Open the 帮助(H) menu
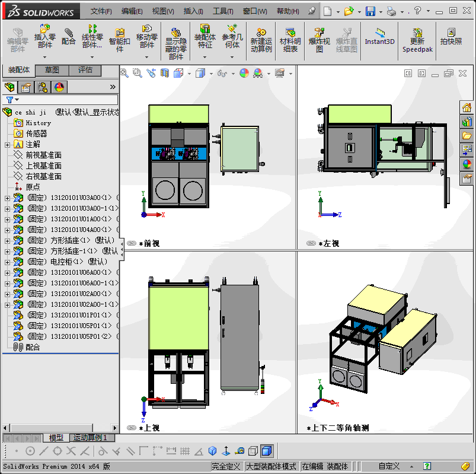 (x=288, y=11)
